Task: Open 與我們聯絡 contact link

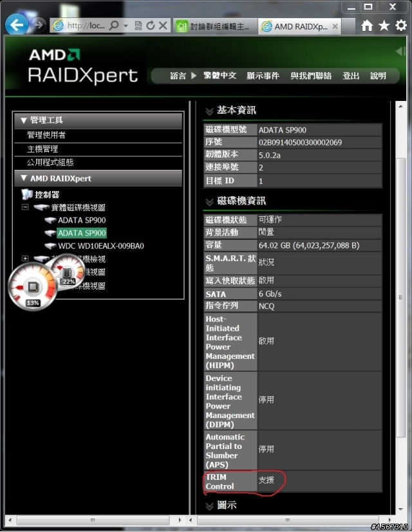Action: click(311, 76)
